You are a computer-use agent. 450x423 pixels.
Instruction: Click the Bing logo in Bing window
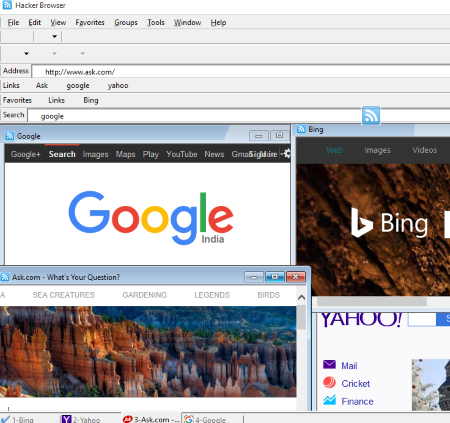[389, 223]
